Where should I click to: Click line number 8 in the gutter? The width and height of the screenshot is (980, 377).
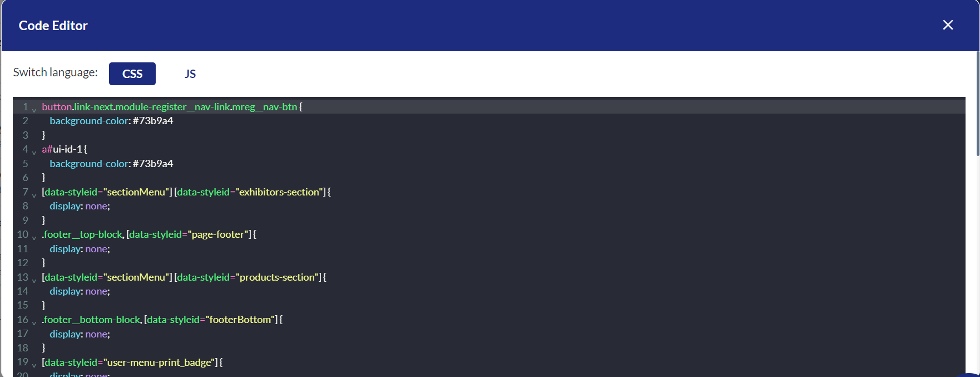click(x=25, y=206)
